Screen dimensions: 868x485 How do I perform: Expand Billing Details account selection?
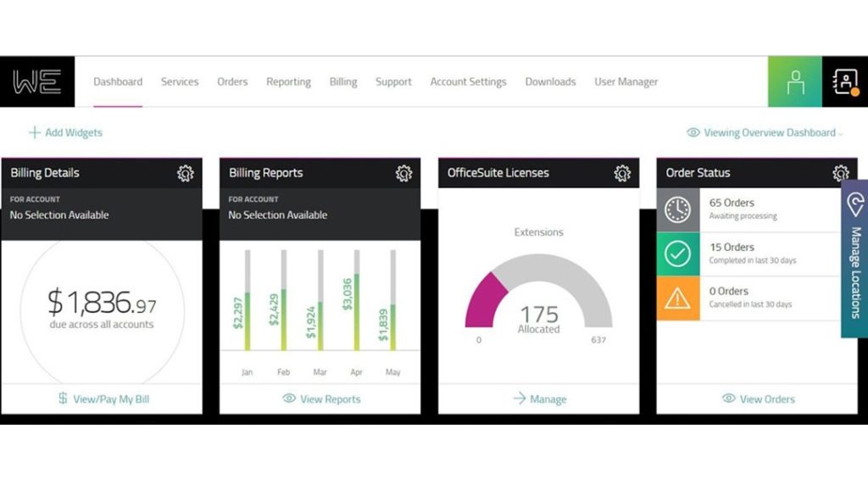[102, 209]
